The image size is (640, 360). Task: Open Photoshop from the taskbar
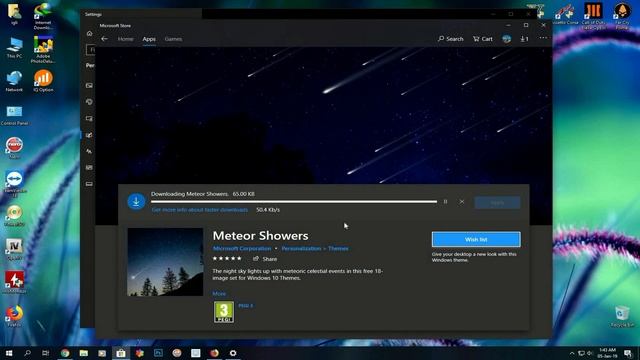coord(158,353)
